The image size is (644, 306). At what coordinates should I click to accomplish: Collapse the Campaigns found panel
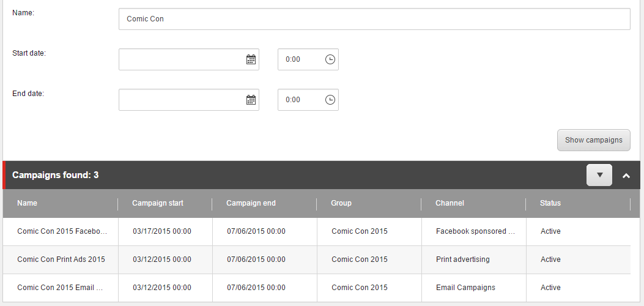[x=626, y=176]
